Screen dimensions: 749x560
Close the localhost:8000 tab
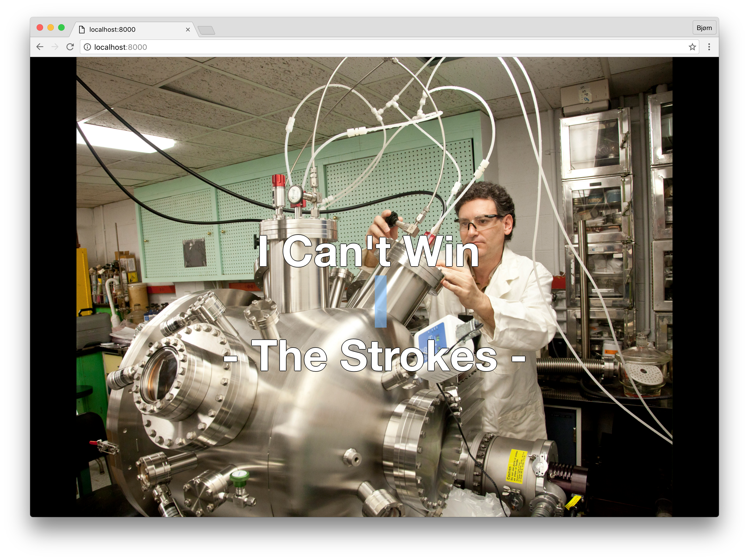point(188,30)
